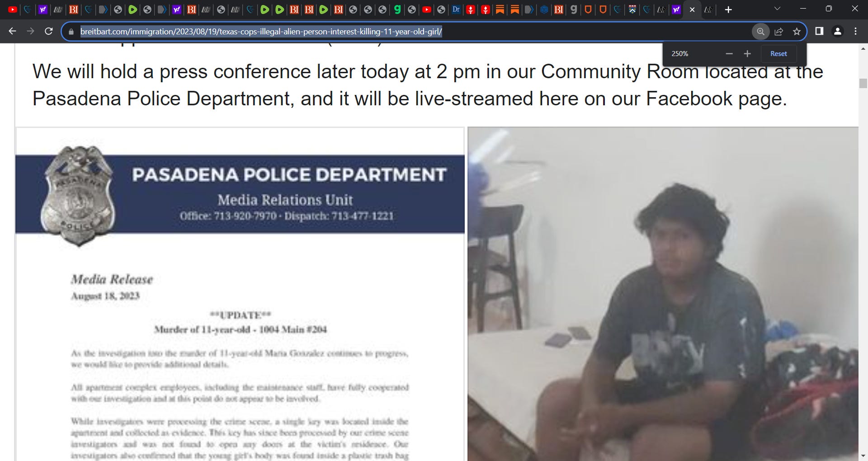This screenshot has width=868, height=461.
Task: Decrease zoom with the minus button
Action: tap(729, 53)
